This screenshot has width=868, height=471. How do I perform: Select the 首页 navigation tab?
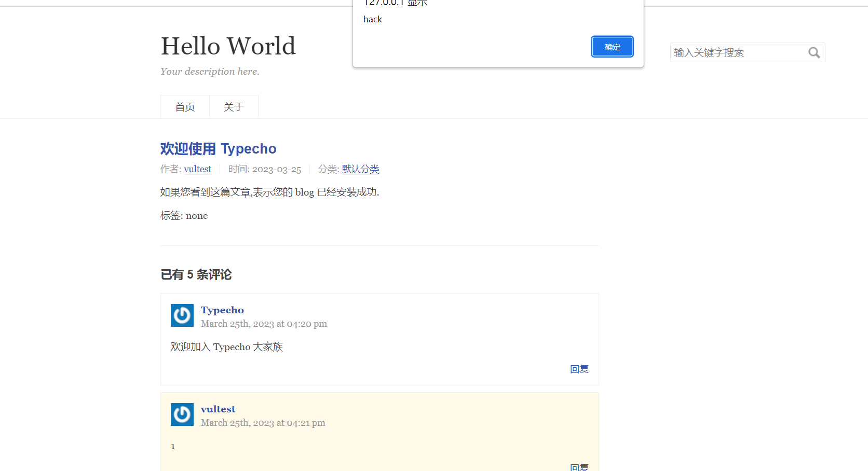185,106
